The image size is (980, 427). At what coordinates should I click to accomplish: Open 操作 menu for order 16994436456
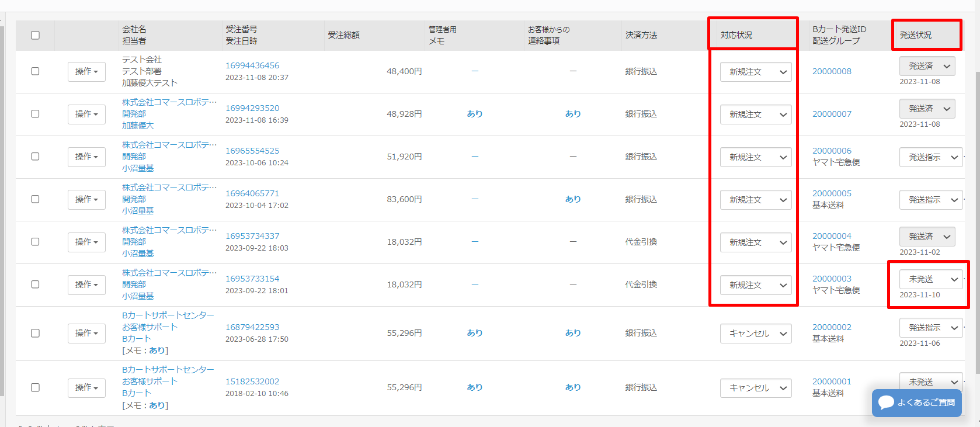[86, 71]
